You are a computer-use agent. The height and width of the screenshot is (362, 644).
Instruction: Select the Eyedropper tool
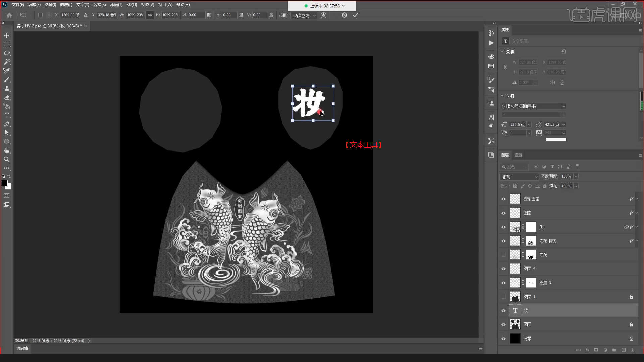pos(7,71)
